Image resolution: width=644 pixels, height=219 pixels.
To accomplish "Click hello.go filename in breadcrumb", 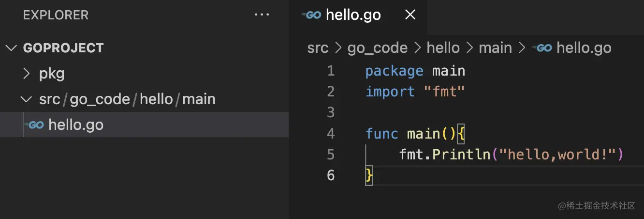I will tap(584, 48).
